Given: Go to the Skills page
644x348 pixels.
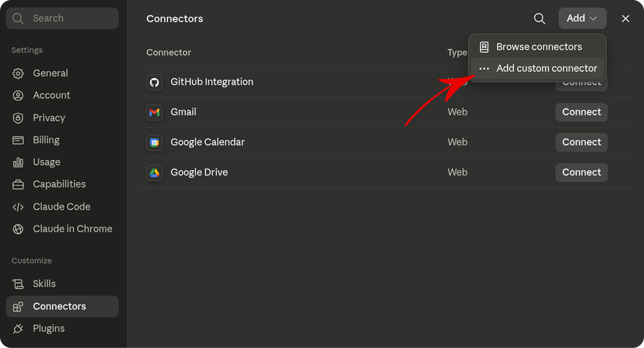Looking at the screenshot, I should pos(62,284).
